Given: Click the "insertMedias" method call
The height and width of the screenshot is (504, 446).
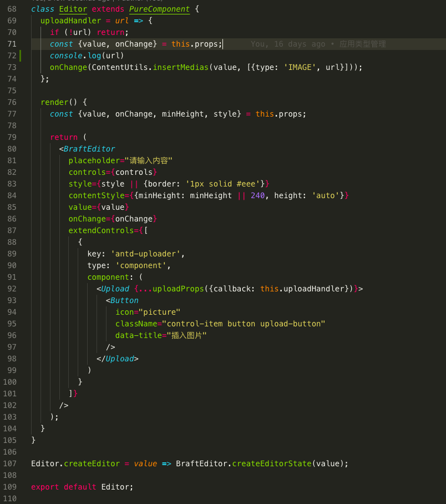Looking at the screenshot, I should 181,67.
